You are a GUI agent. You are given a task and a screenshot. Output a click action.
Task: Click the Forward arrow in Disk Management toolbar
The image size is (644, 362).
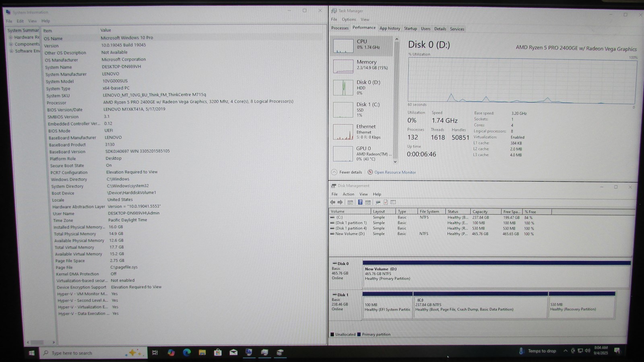[x=340, y=202]
